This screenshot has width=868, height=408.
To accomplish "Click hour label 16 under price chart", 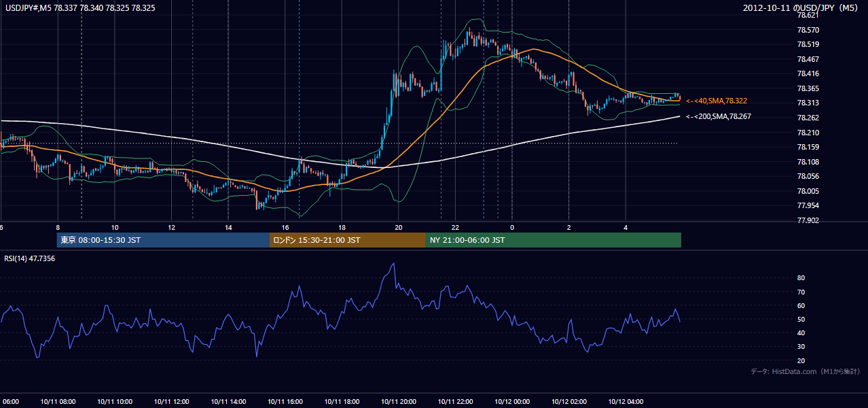I will tap(285, 228).
